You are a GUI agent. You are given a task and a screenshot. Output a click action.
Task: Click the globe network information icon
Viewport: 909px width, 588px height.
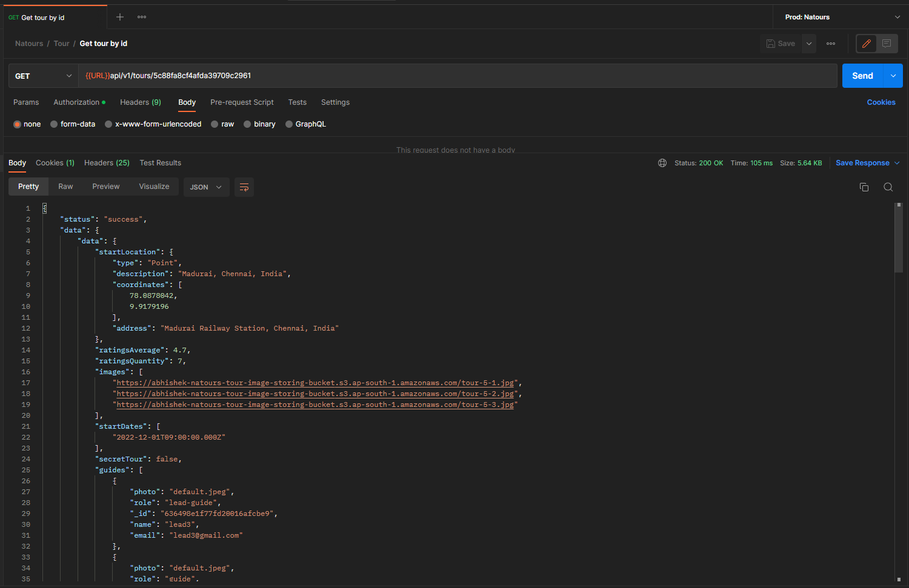[662, 162]
